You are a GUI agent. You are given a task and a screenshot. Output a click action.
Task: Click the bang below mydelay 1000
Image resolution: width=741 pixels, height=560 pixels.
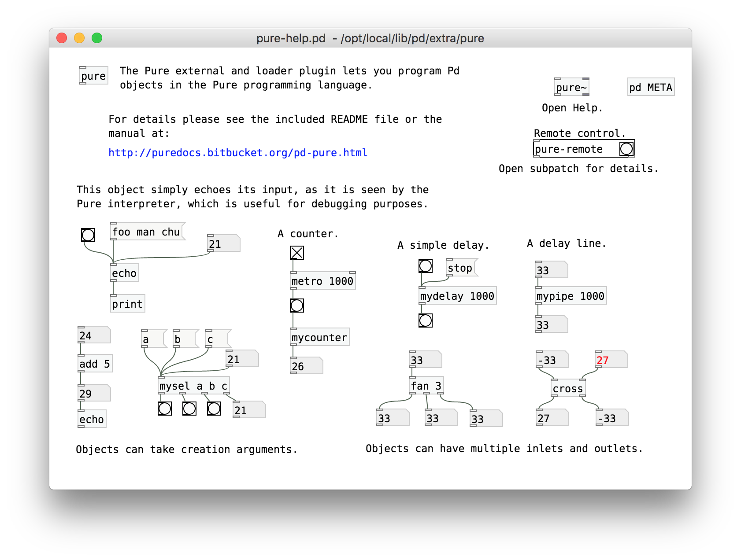[x=426, y=321]
